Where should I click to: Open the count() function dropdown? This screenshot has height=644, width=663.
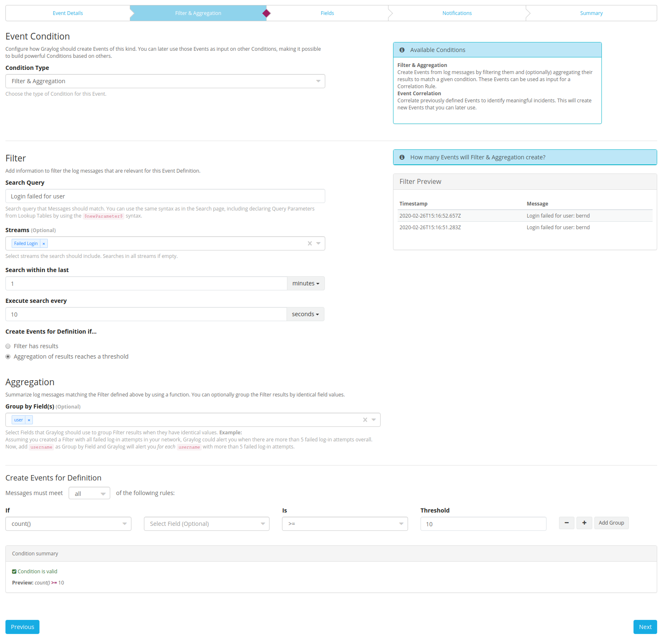pyautogui.click(x=68, y=524)
